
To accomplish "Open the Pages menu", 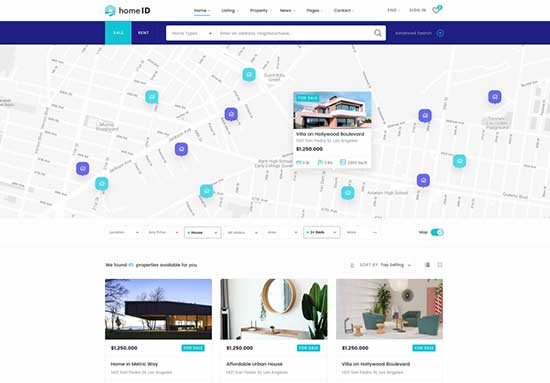I will coord(314,11).
